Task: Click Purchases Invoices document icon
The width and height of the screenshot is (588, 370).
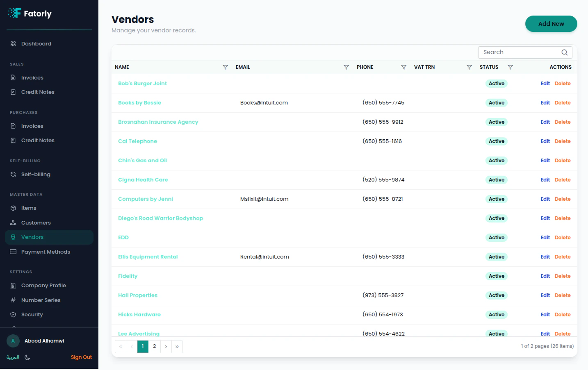Action: (13, 126)
